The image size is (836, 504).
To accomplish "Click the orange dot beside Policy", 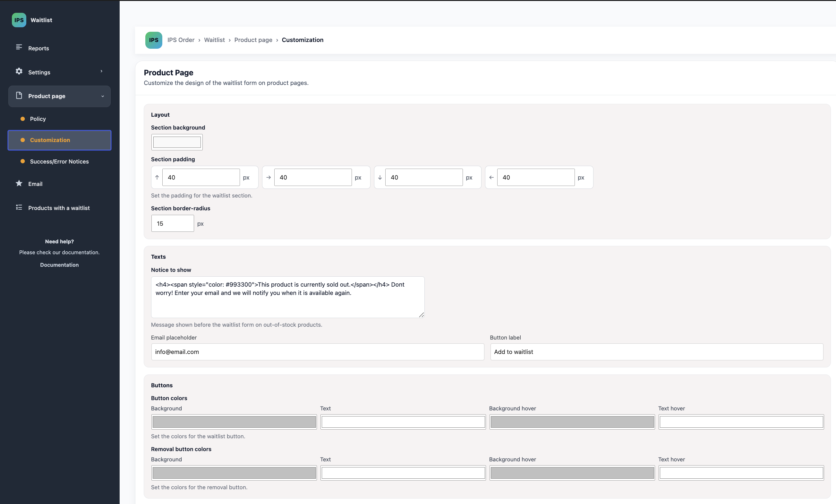I will click(x=23, y=119).
